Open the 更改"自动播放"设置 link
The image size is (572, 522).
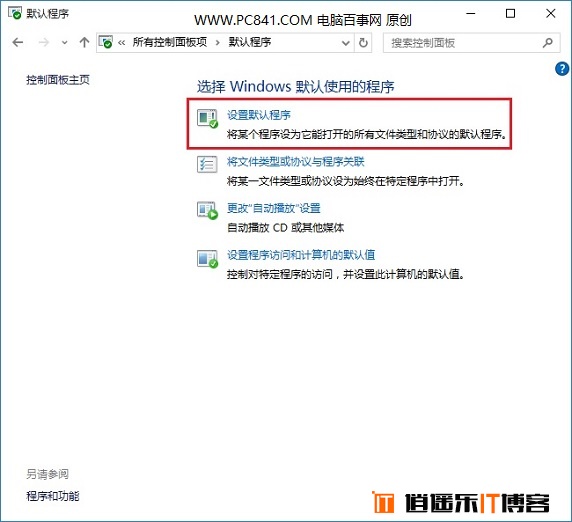coord(274,208)
